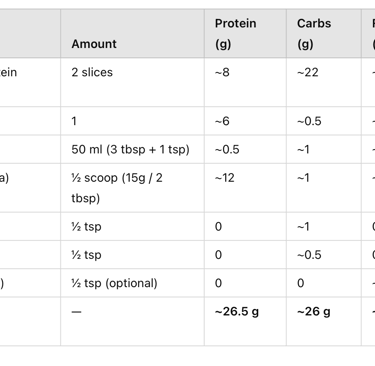
Task: Select the amount cell showing '1'
Action: click(74, 121)
